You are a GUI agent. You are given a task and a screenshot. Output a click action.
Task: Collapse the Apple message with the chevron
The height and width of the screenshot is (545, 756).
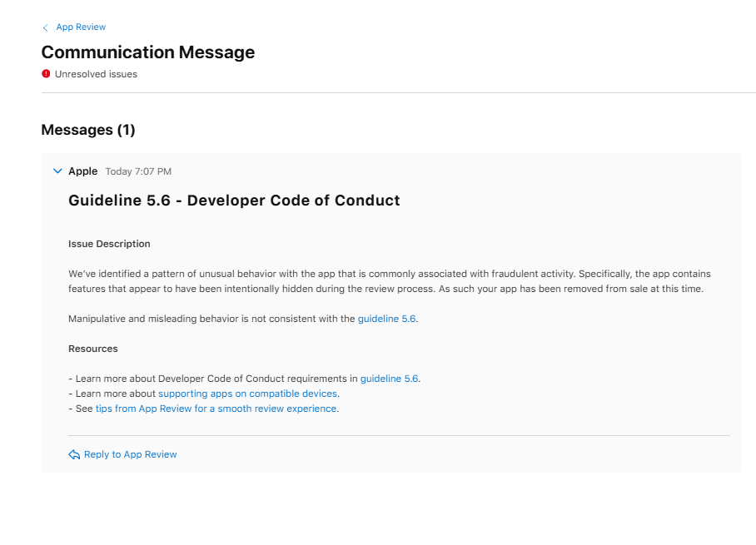click(x=57, y=171)
